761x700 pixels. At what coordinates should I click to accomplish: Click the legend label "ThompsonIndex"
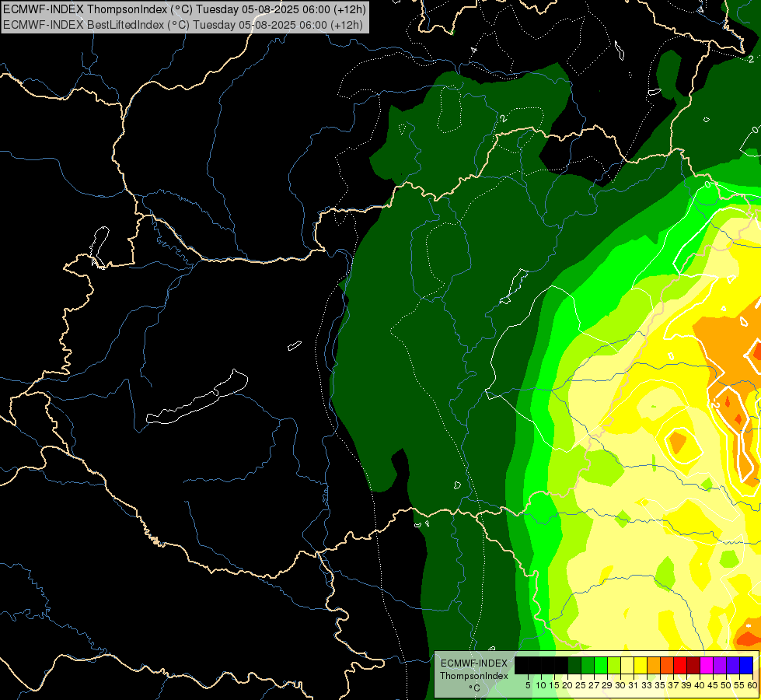[474, 676]
